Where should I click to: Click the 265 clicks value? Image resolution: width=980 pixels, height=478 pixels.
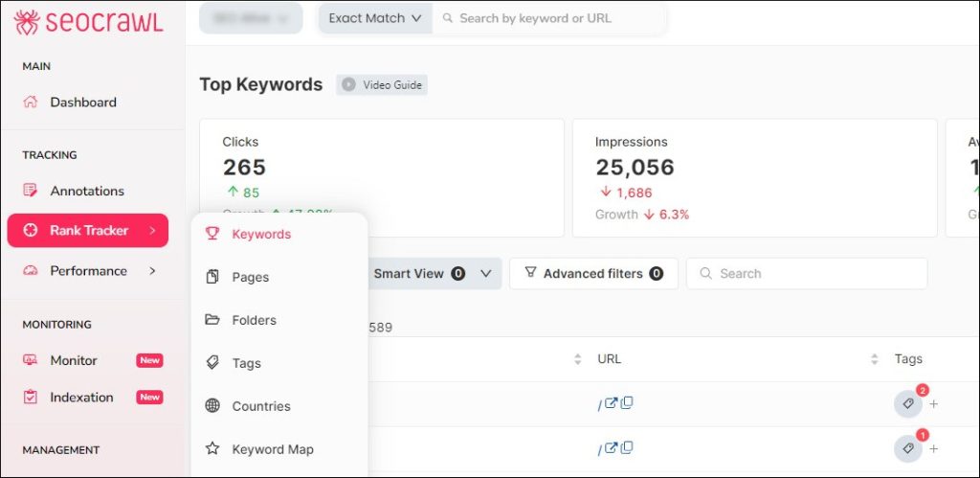[244, 168]
